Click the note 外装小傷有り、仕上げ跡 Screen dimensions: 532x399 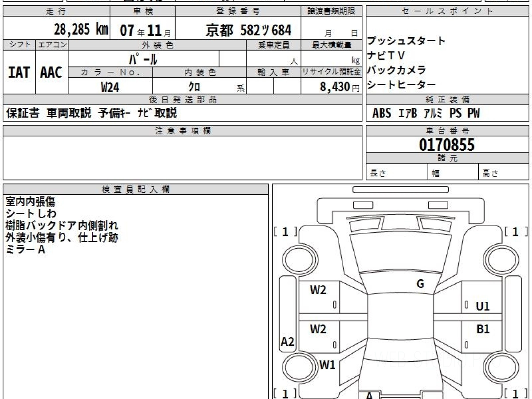point(62,238)
